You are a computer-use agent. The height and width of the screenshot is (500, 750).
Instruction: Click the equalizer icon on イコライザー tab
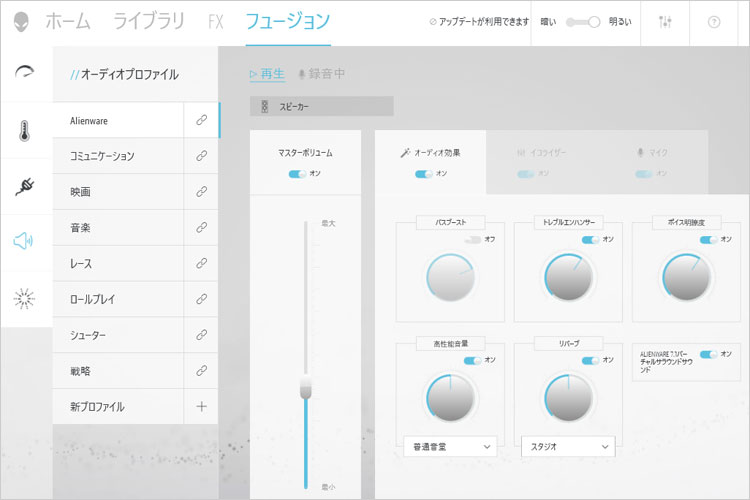click(521, 153)
